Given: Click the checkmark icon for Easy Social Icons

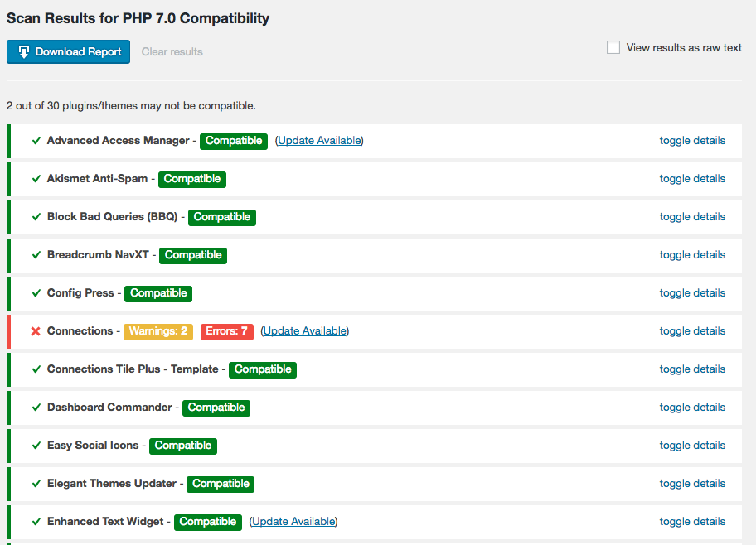Looking at the screenshot, I should coord(36,446).
